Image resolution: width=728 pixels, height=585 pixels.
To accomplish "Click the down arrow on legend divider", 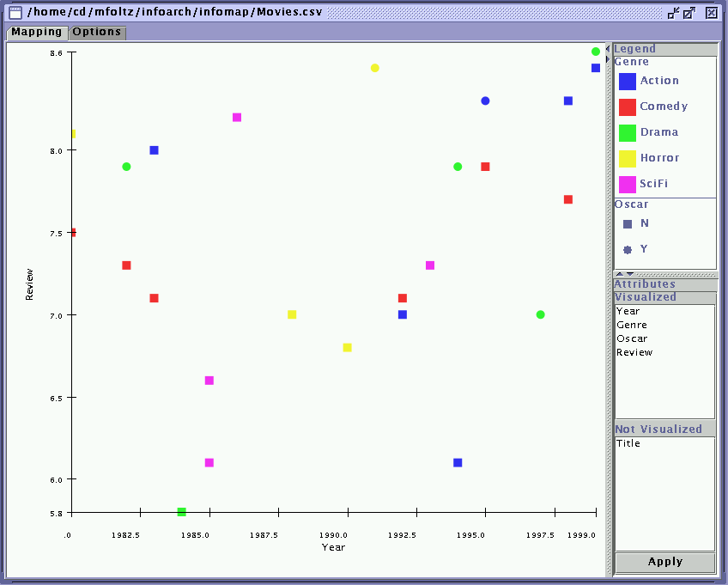I will (630, 274).
